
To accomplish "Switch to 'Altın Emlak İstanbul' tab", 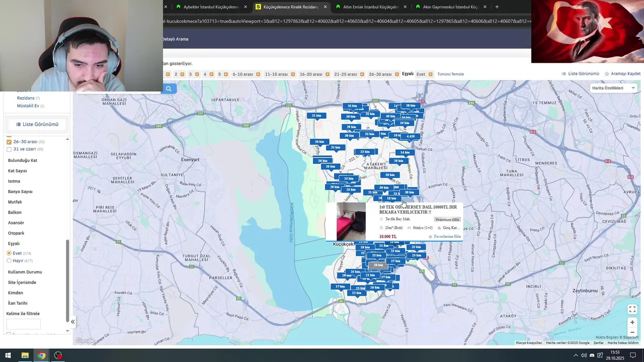I will (370, 7).
